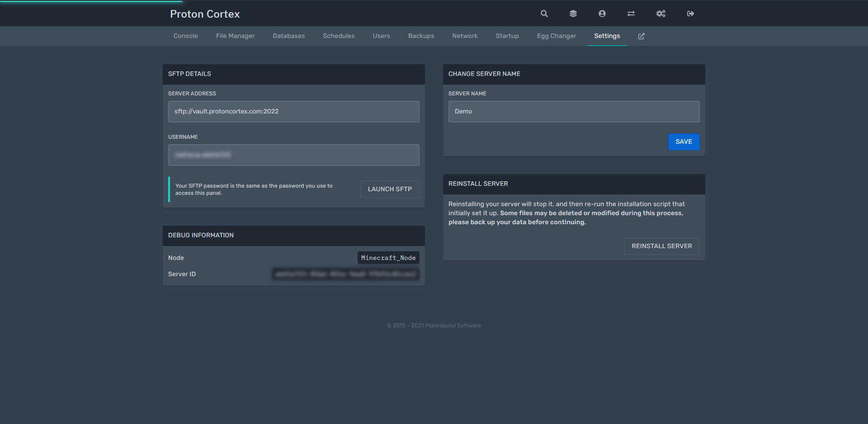Click the Minecraft_Node code badge
Image resolution: width=868 pixels, height=424 pixels.
(388, 258)
